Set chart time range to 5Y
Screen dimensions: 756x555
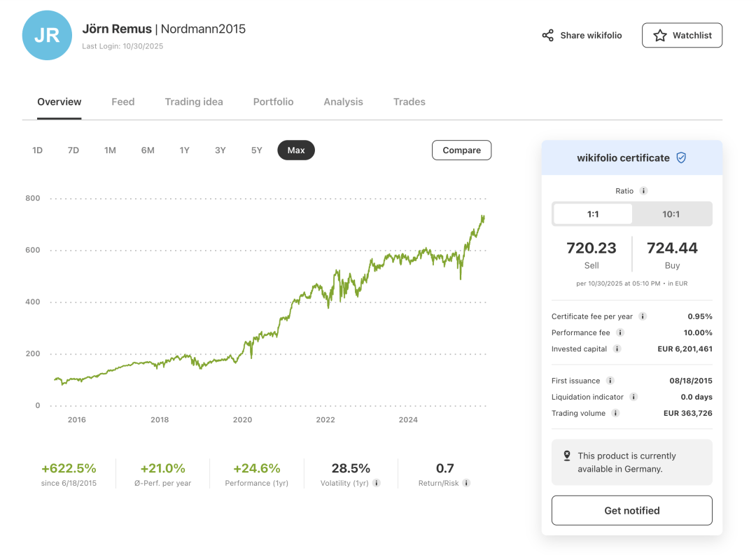tap(257, 150)
